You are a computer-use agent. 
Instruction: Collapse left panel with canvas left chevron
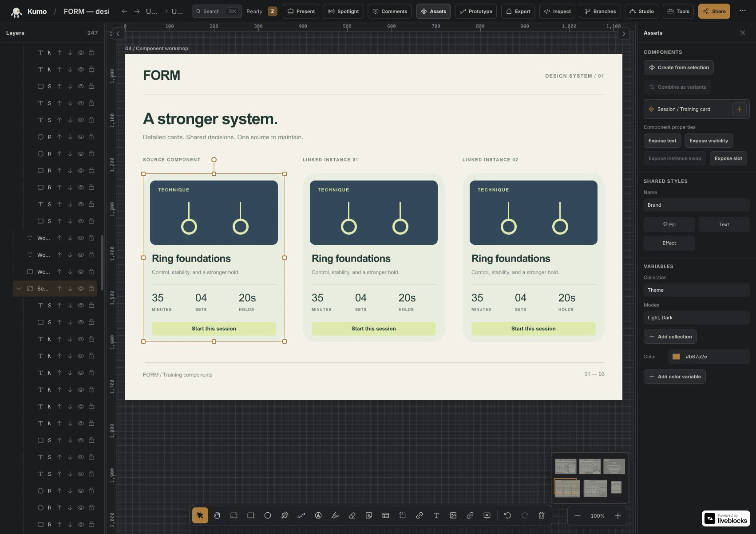pyautogui.click(x=118, y=33)
